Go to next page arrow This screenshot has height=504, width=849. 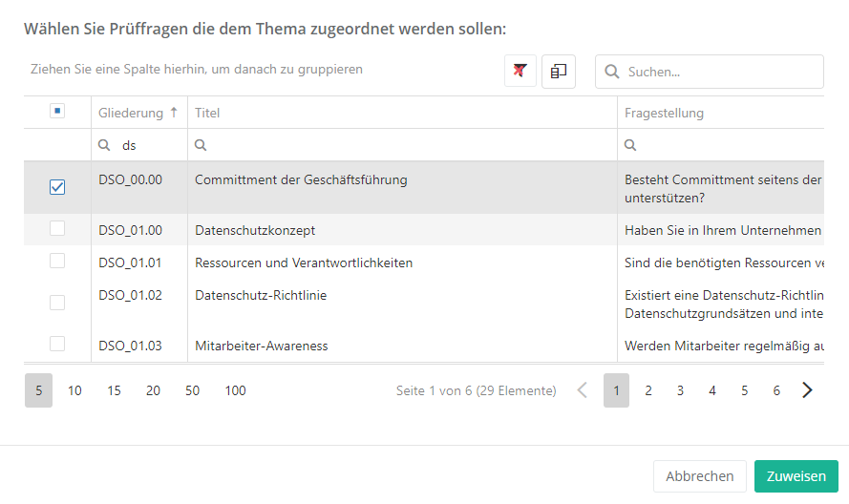pos(808,390)
